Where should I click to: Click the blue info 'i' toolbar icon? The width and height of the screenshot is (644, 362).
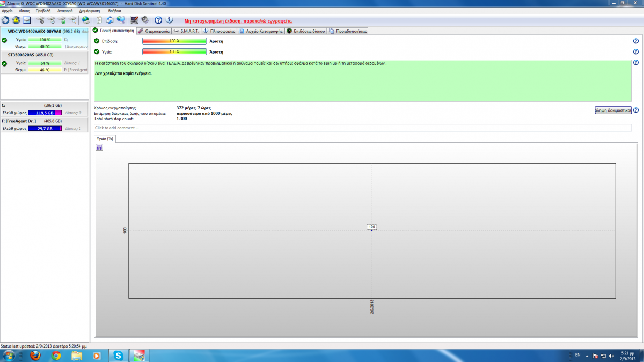point(170,20)
